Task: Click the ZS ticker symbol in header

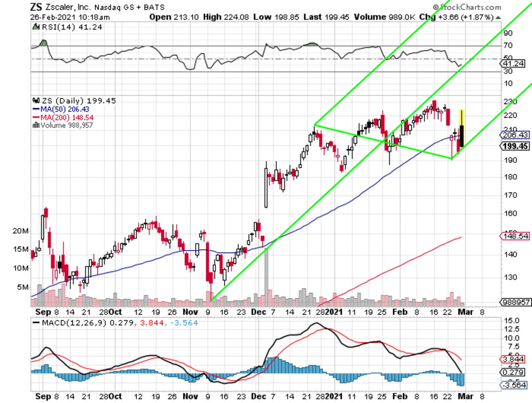Action: click(37, 8)
